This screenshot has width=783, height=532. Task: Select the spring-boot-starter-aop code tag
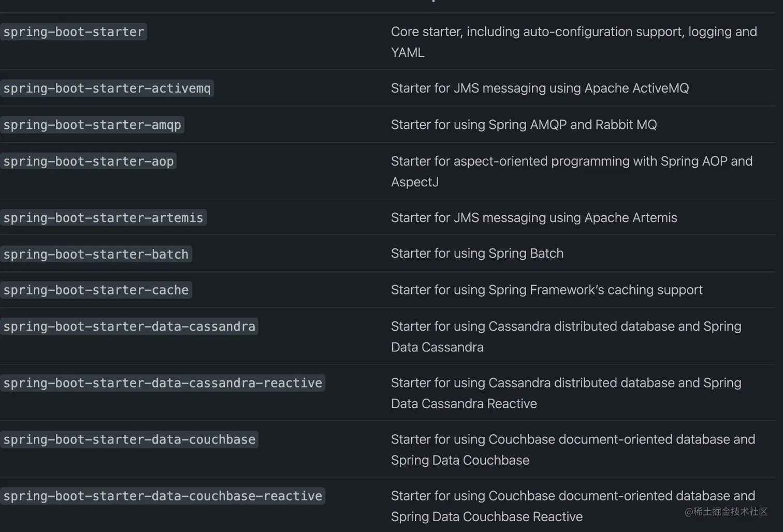88,161
